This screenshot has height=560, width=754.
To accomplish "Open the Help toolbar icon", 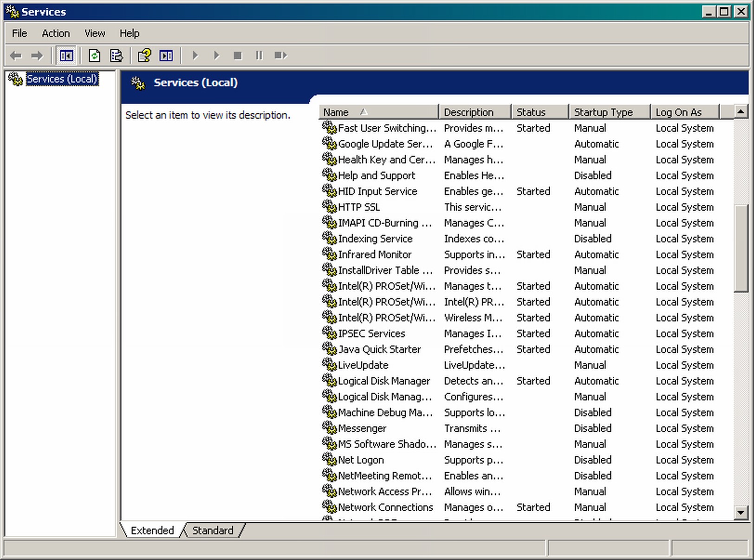I will click(x=144, y=56).
